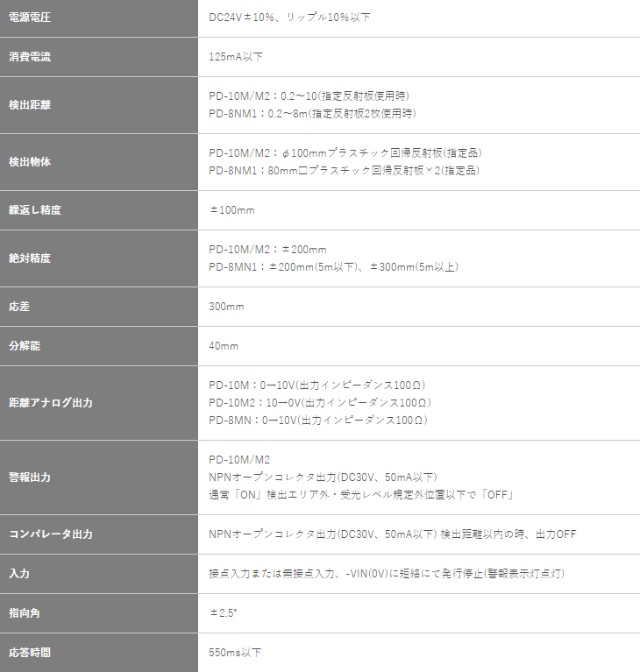The width and height of the screenshot is (640, 672).
Task: Click the 繰返し精度 row header
Action: (x=34, y=210)
